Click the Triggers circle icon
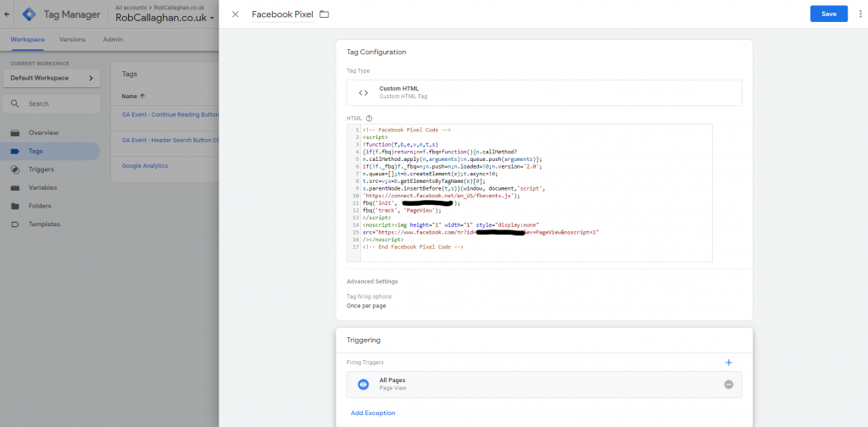Viewport: 868px width, 427px height. (x=15, y=169)
